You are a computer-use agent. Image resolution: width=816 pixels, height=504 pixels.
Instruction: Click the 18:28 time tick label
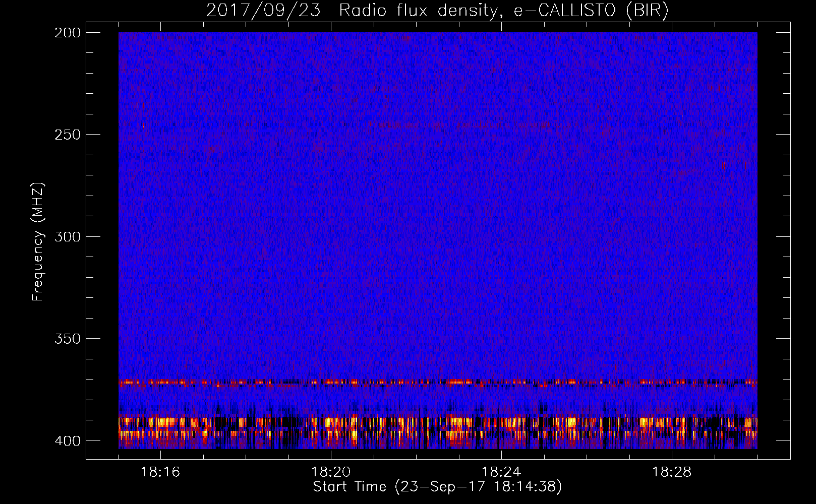pos(672,472)
